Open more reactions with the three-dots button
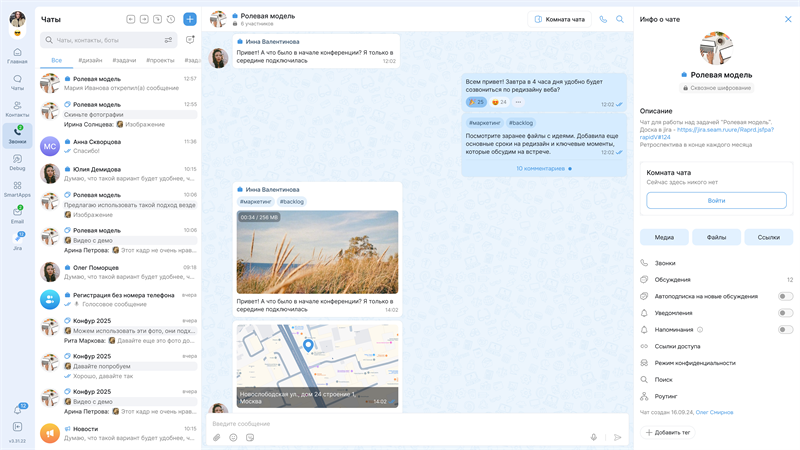 (518, 102)
